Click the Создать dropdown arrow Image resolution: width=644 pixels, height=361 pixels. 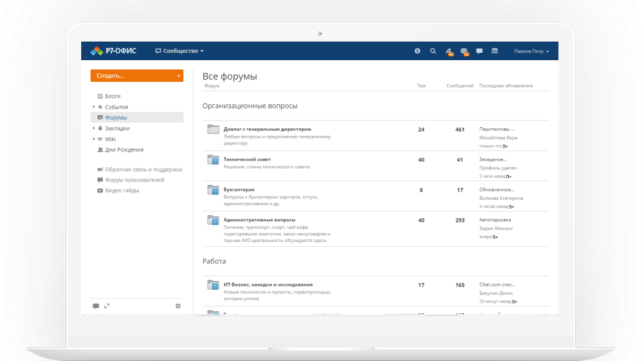[179, 76]
